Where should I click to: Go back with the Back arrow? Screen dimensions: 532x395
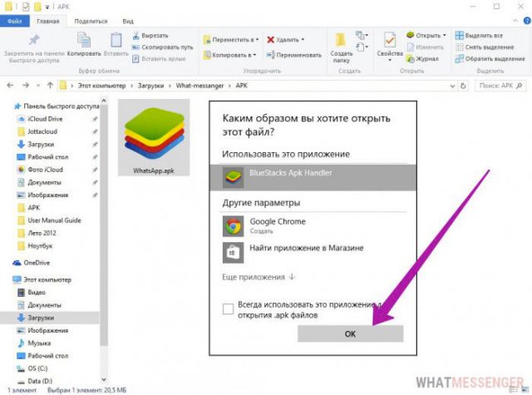10,86
